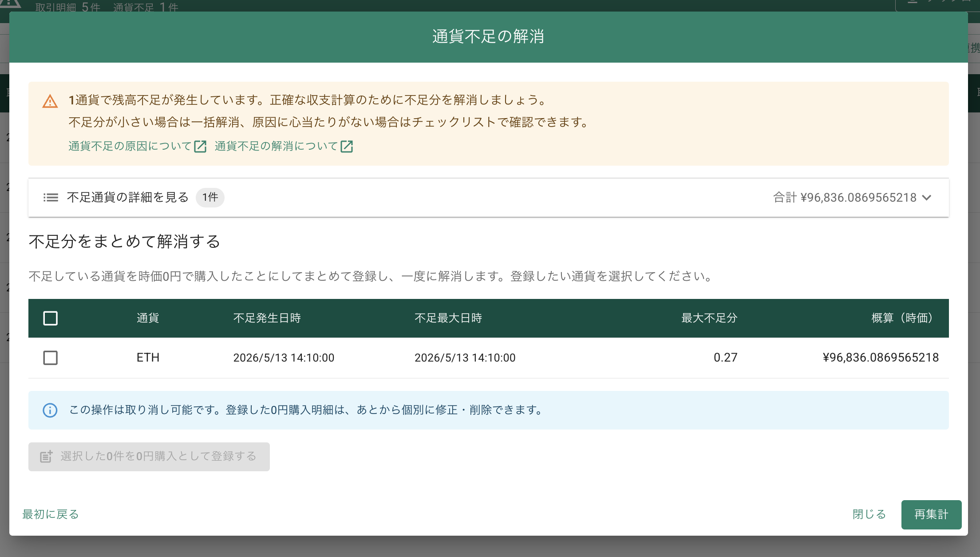Screen dimensions: 980x557
Task: Go back via 最初に戻る
Action: (51, 514)
